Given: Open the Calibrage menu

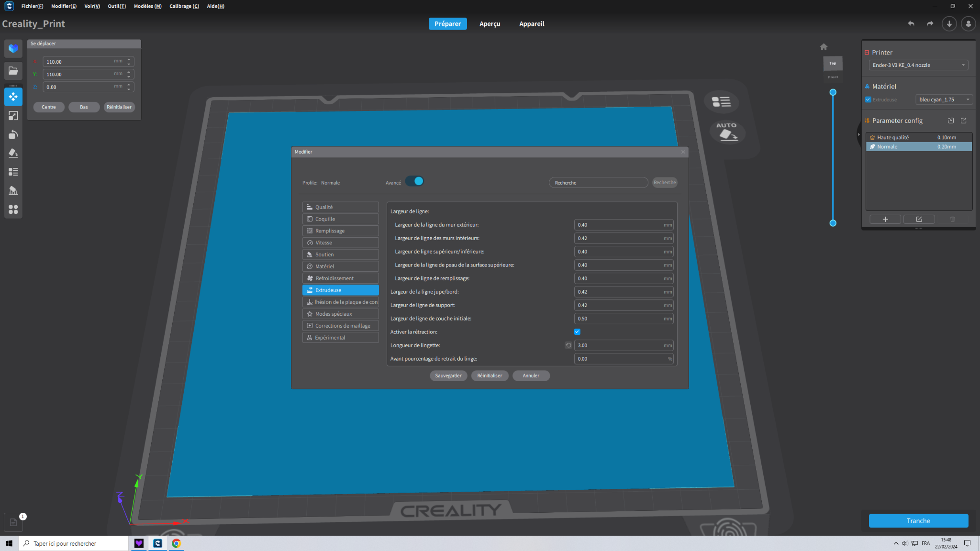Looking at the screenshot, I should 184,6.
